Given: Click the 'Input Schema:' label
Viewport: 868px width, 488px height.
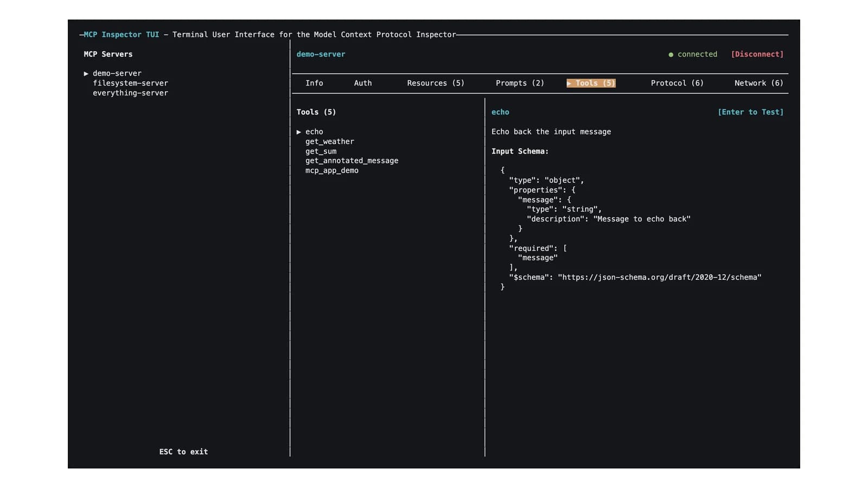Looking at the screenshot, I should (520, 151).
